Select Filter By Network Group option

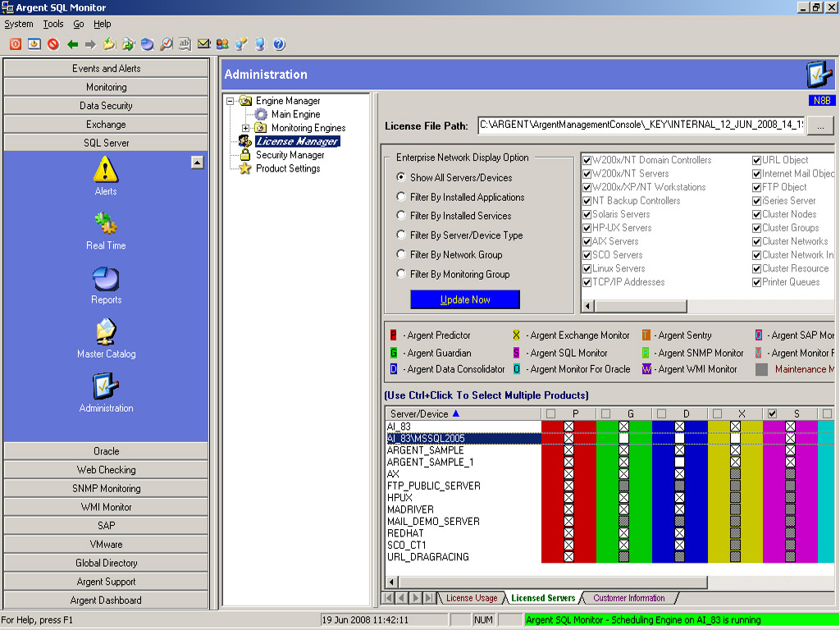400,254
